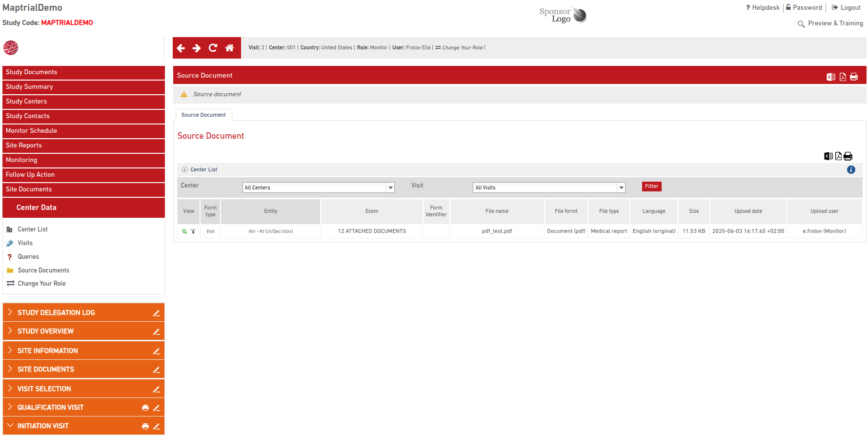Click the Center Data header
The width and height of the screenshot is (868, 437).
click(83, 208)
